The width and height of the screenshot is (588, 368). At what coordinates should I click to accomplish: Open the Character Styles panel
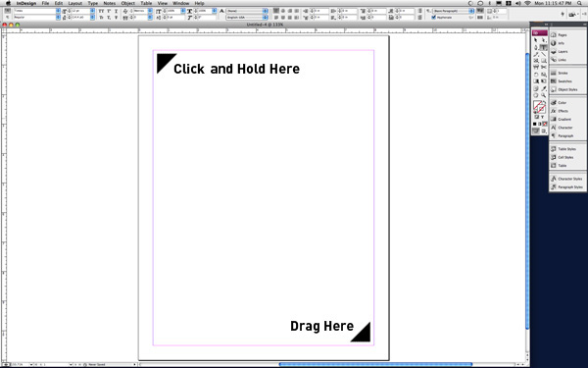tap(567, 179)
